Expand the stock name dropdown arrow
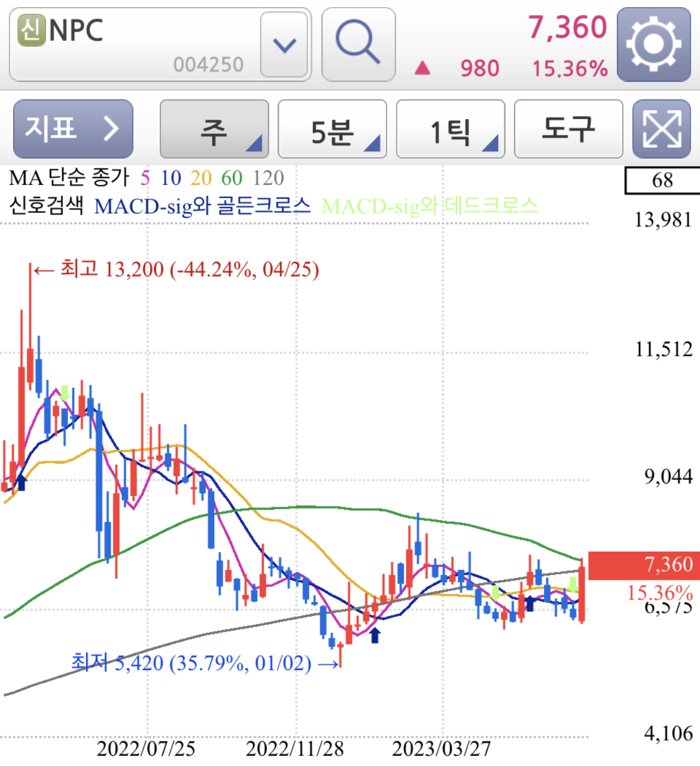This screenshot has height=767, width=700. tap(284, 44)
